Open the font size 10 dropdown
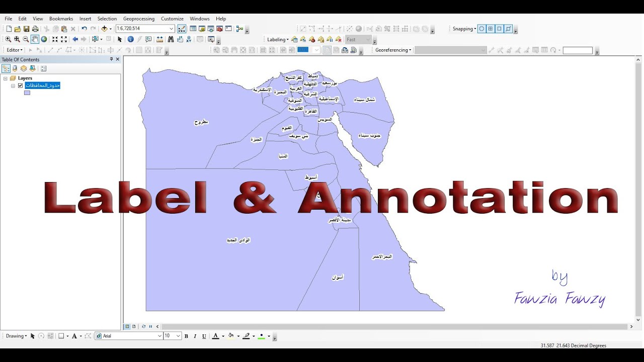 (178, 336)
